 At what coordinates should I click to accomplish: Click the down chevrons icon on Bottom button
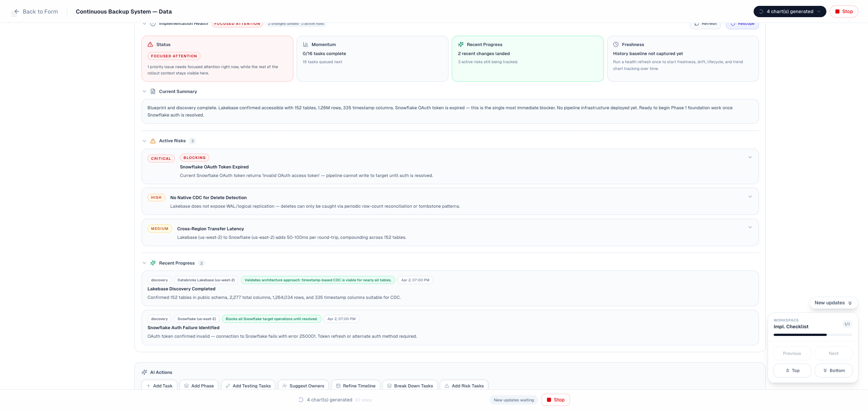pos(825,371)
